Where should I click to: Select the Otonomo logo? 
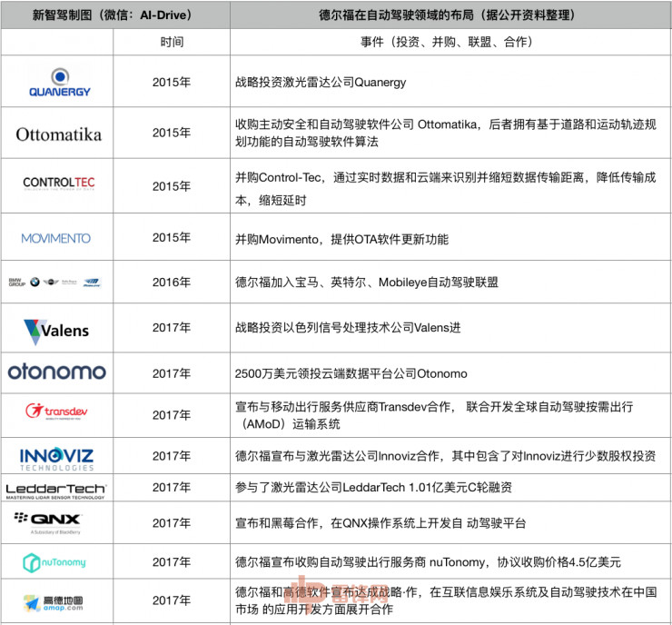pos(57,372)
